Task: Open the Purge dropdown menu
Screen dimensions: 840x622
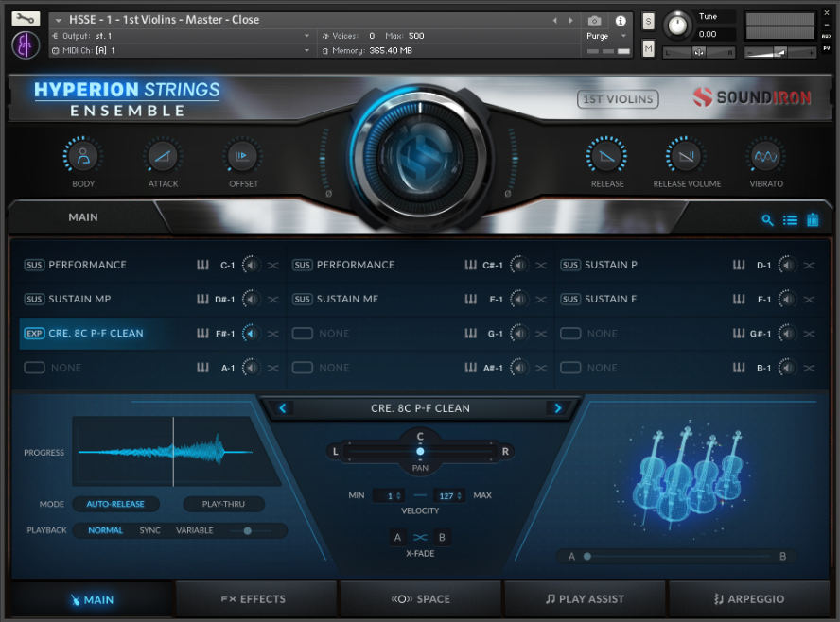Action: pyautogui.click(x=605, y=36)
